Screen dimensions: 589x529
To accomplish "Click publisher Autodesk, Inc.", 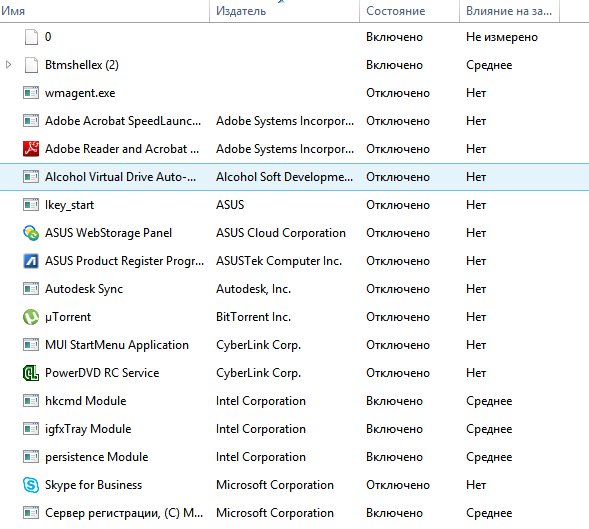I will (253, 289).
